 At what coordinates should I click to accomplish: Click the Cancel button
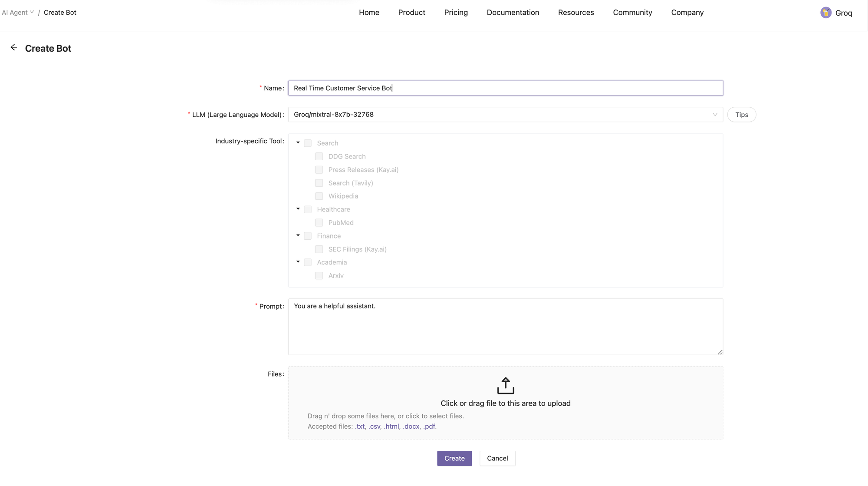click(x=497, y=458)
